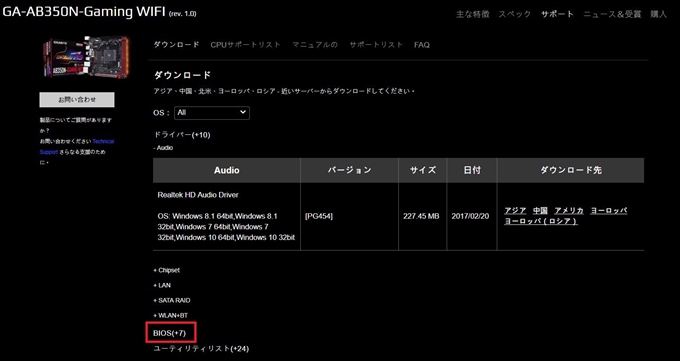The image size is (680, 361).
Task: Click the ダウンロード section heading
Action: (x=182, y=75)
